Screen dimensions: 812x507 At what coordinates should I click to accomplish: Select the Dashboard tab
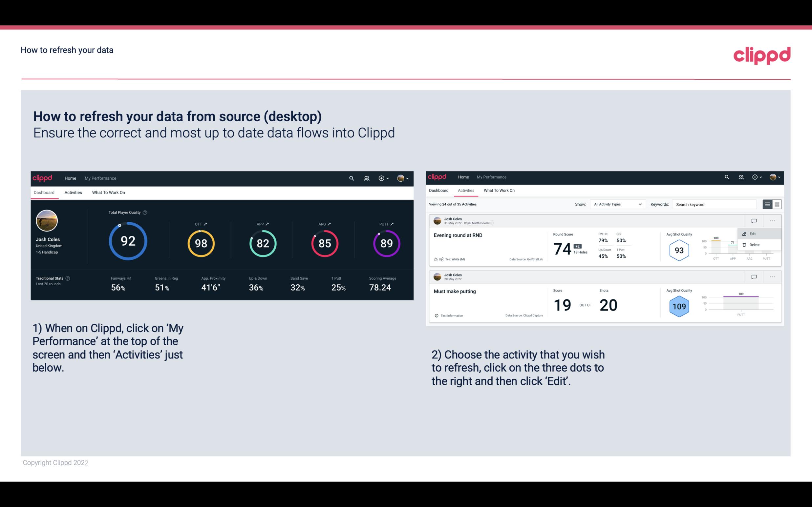44,192
